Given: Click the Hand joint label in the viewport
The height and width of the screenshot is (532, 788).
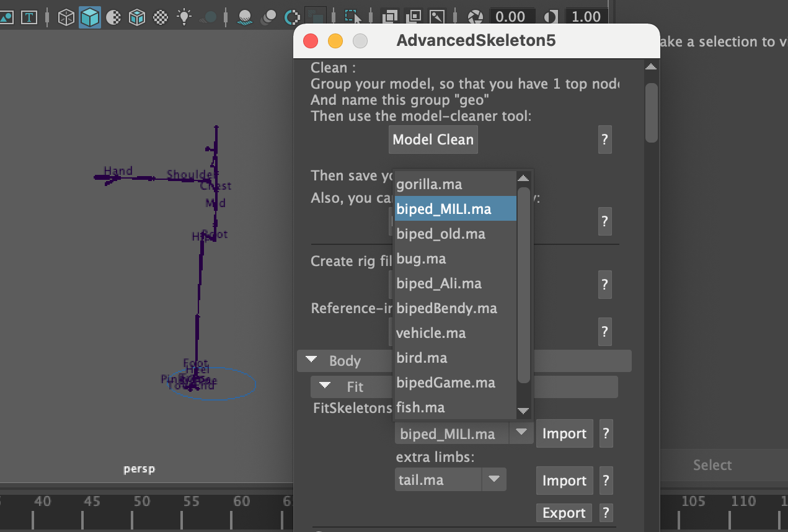Looking at the screenshot, I should point(118,171).
